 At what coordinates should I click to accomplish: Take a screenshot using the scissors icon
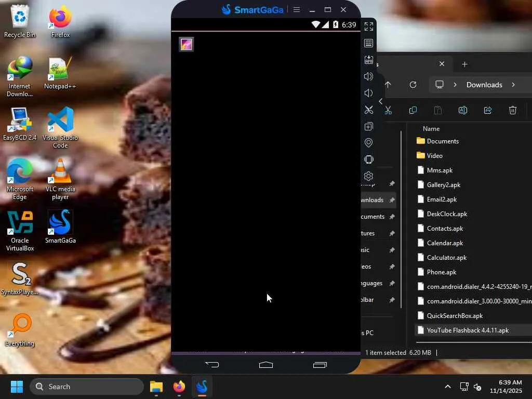tap(369, 110)
